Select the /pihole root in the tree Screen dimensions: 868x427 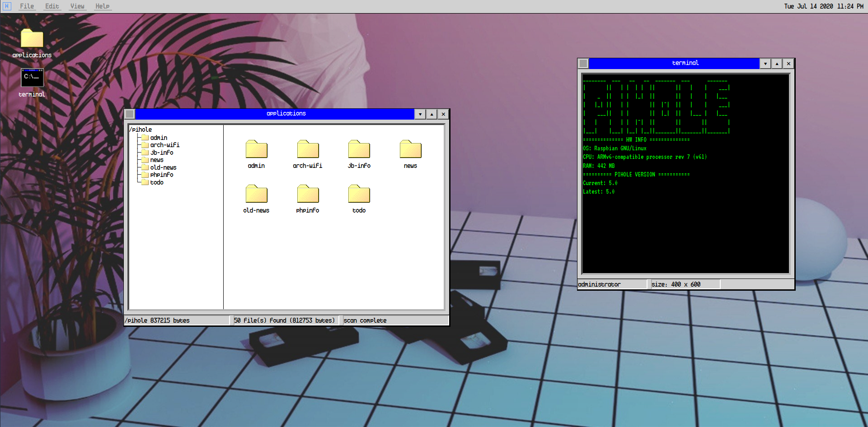[x=141, y=130]
